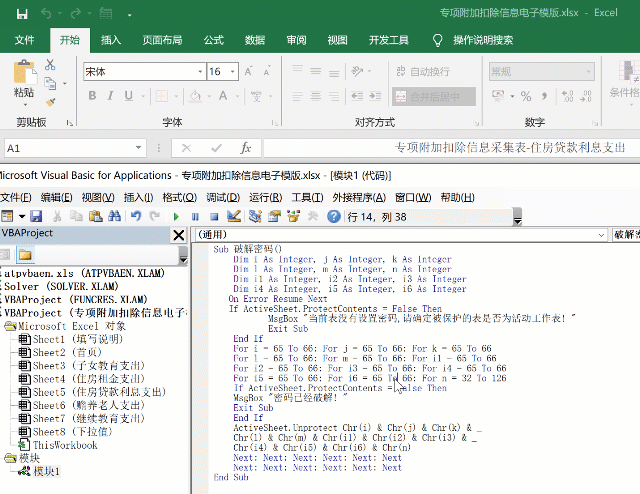This screenshot has width=640, height=494.
Task: Switch to the 公式 ribbon tab
Action: click(x=213, y=40)
